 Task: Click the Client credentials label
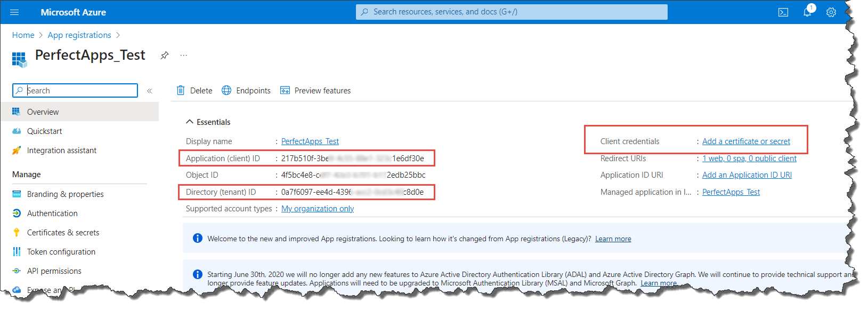(630, 141)
